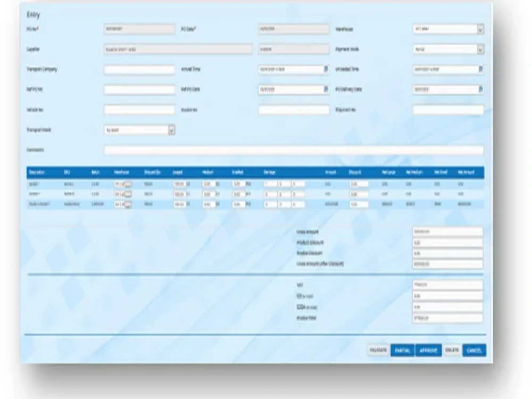Click into the Comments text field
This screenshot has width=532, height=399.
[x=294, y=151]
